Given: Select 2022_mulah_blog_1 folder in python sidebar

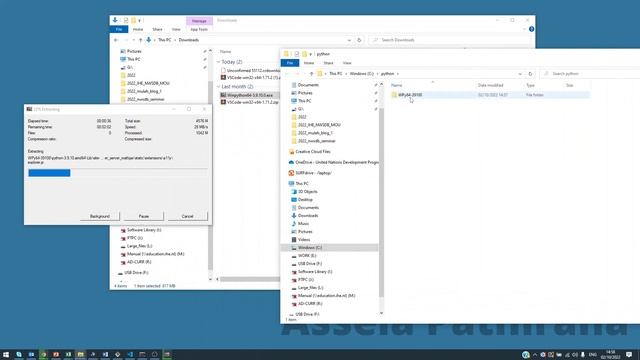Looking at the screenshot, I should (x=315, y=133).
